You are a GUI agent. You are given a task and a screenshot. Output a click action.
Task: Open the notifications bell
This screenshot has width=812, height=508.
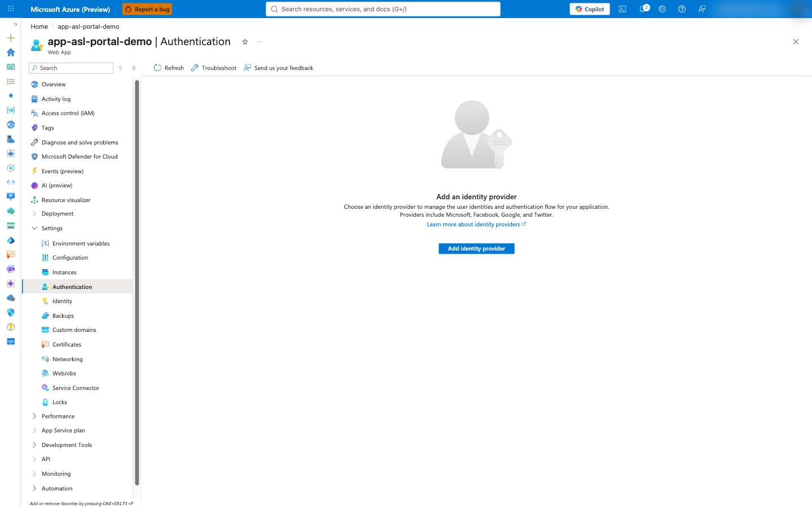(643, 9)
